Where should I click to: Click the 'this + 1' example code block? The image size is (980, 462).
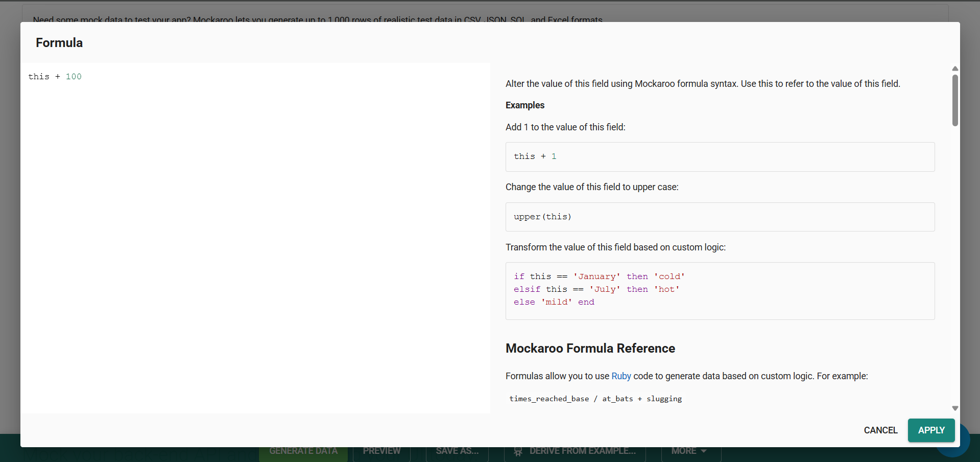point(720,157)
